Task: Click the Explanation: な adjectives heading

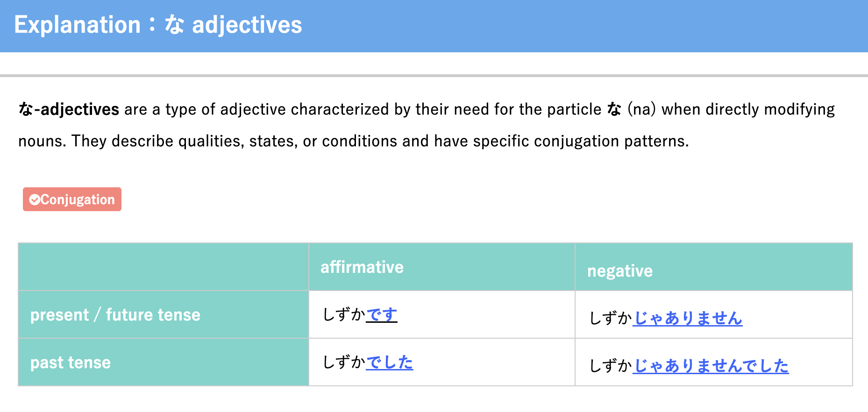Action: click(x=158, y=25)
